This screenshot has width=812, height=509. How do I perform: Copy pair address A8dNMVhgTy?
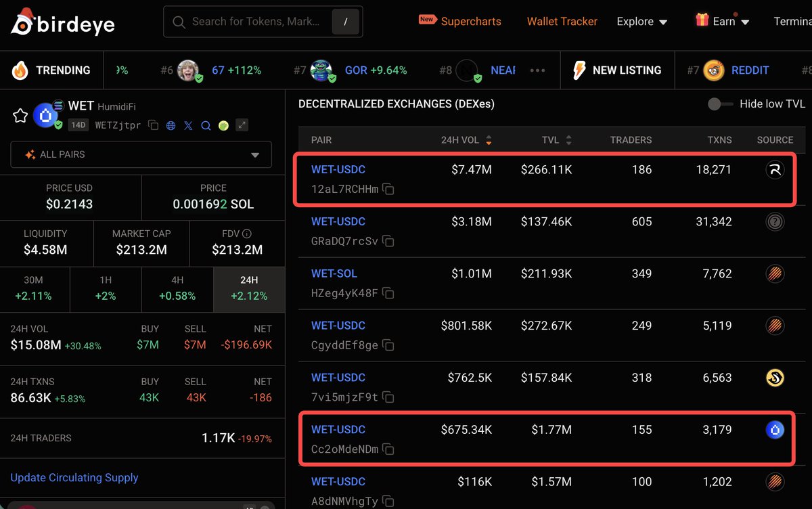[x=388, y=501]
